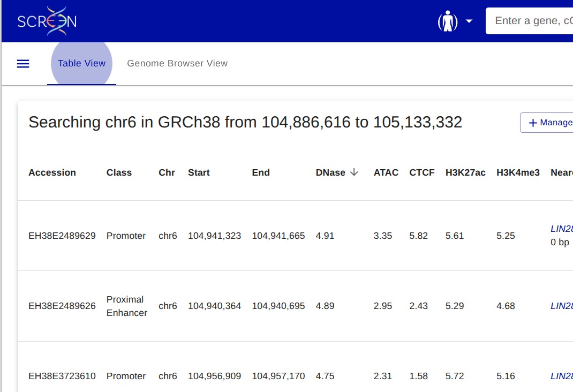Image resolution: width=573 pixels, height=392 pixels.
Task: Click the DNase column header
Action: (330, 172)
